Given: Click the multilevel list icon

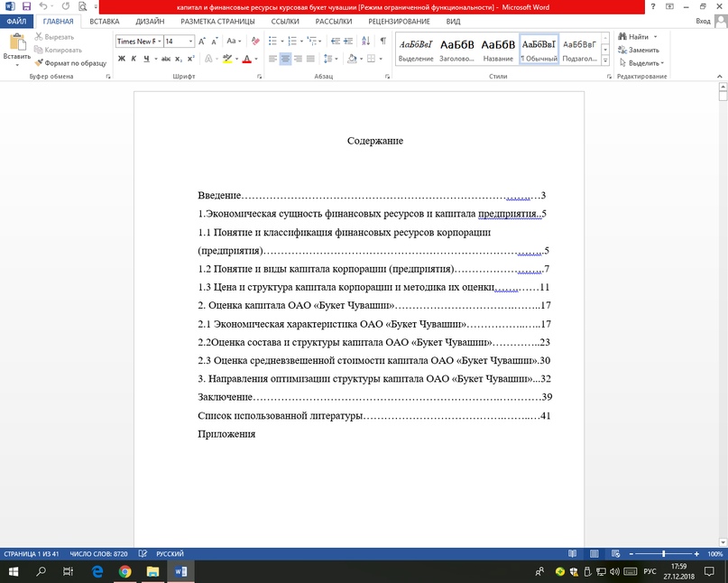Looking at the screenshot, I should (311, 42).
